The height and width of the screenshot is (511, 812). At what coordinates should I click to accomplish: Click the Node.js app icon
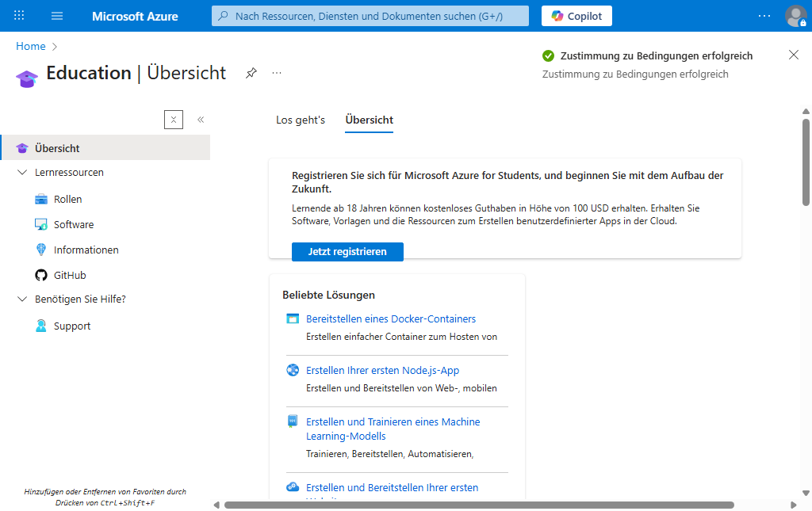(x=293, y=370)
